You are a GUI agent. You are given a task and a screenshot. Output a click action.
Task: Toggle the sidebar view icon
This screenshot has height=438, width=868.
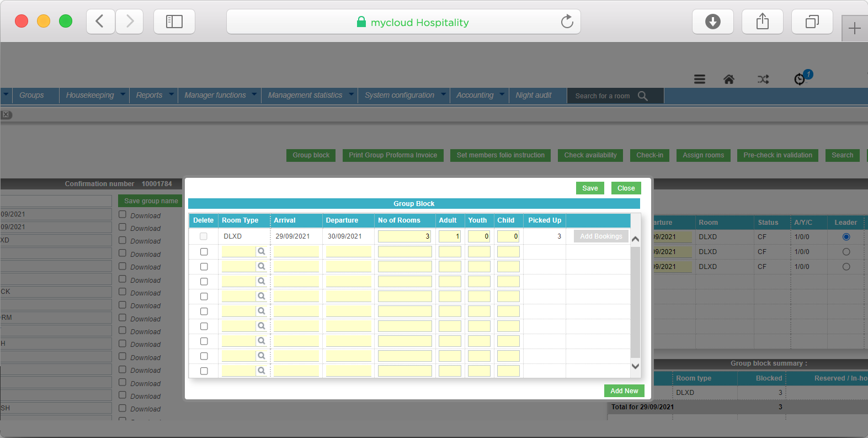(x=174, y=22)
